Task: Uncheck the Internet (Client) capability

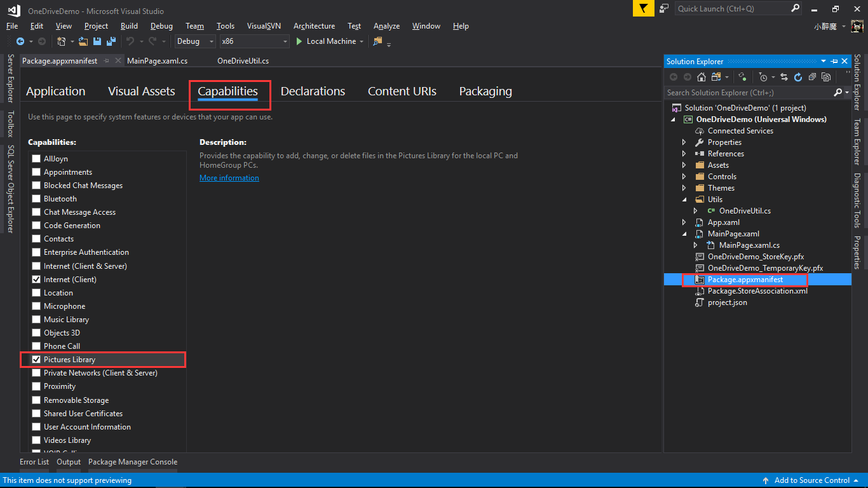Action: pyautogui.click(x=36, y=280)
